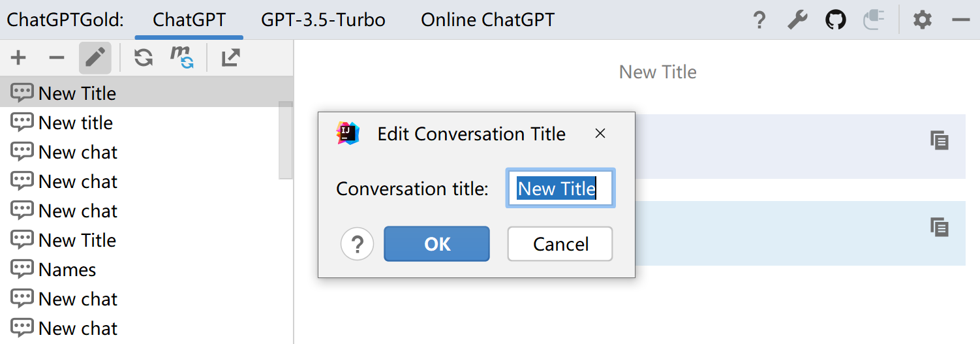Open the gear options menu
980x344 pixels.
pyautogui.click(x=922, y=20)
